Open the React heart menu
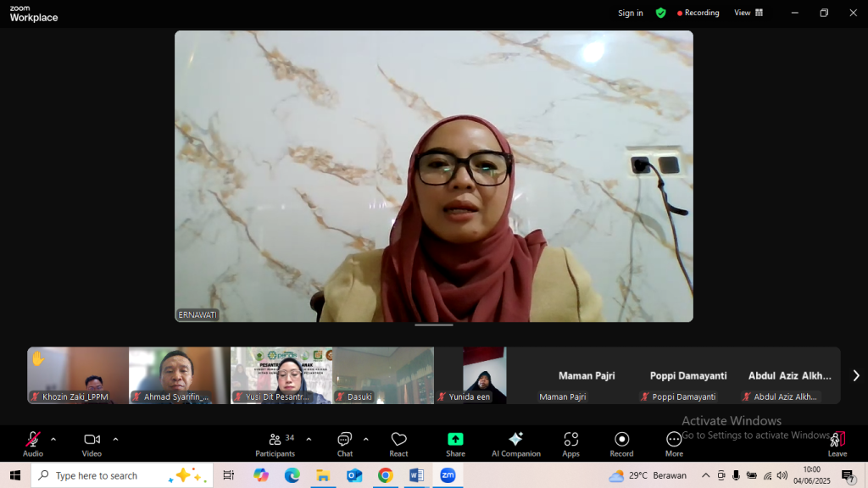Image resolution: width=868 pixels, height=488 pixels. tap(398, 444)
